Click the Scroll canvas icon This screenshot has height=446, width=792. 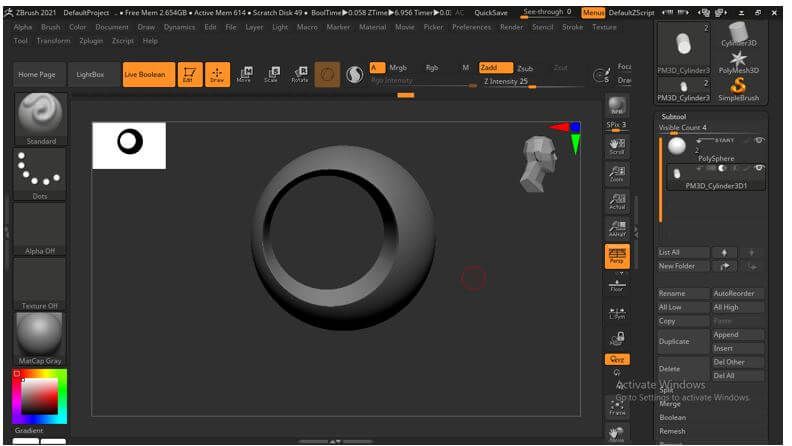[x=617, y=146]
